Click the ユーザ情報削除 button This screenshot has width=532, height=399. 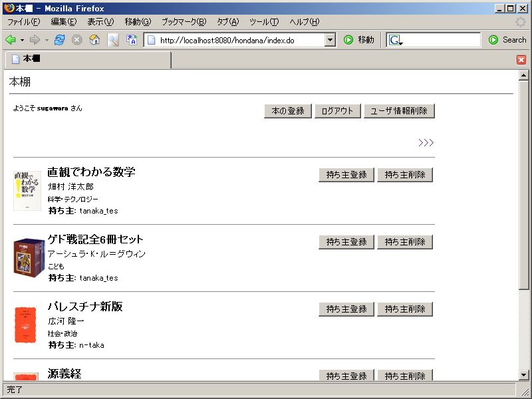[x=399, y=111]
